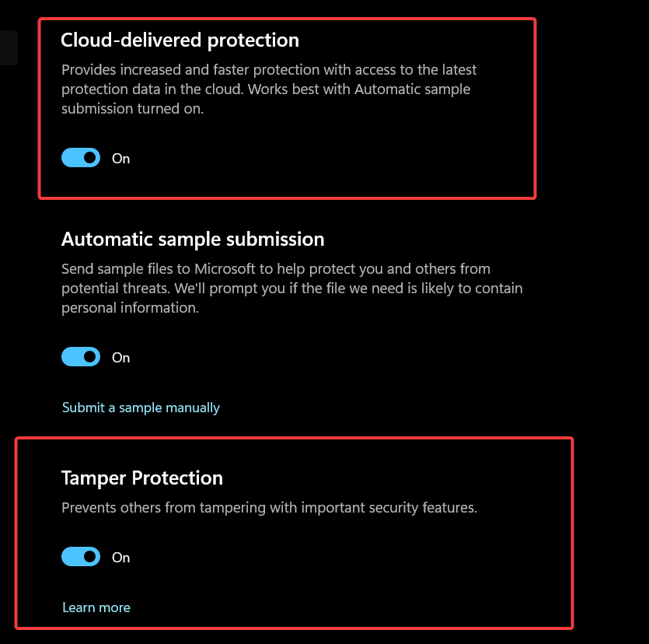This screenshot has width=649, height=644.
Task: Click the Tamper Protection toggle switch
Action: point(80,556)
